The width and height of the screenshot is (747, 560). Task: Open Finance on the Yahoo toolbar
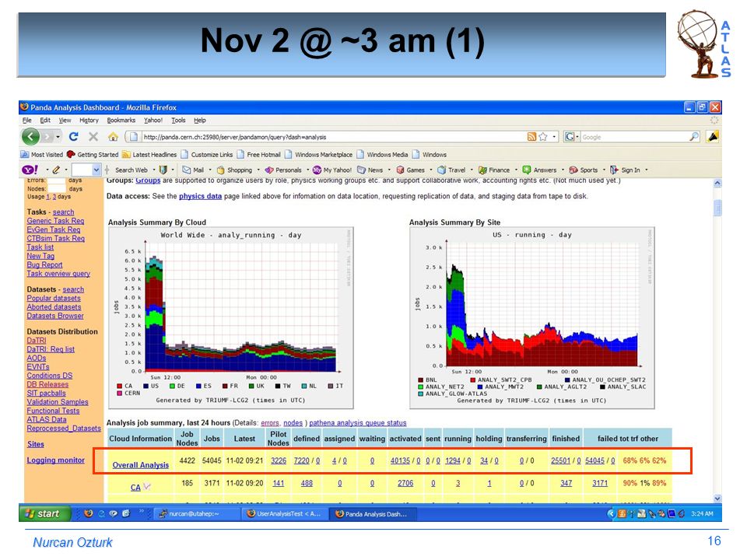[494, 170]
